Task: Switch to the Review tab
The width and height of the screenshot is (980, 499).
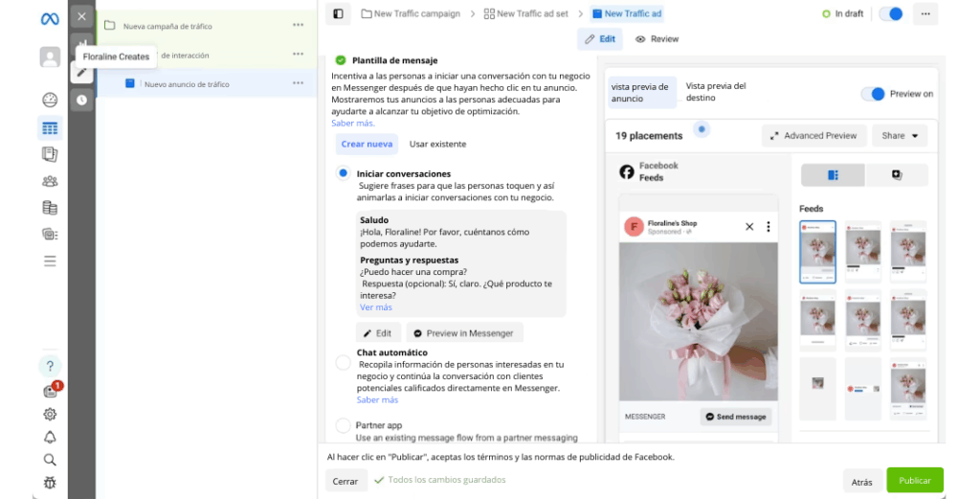Action: [657, 39]
